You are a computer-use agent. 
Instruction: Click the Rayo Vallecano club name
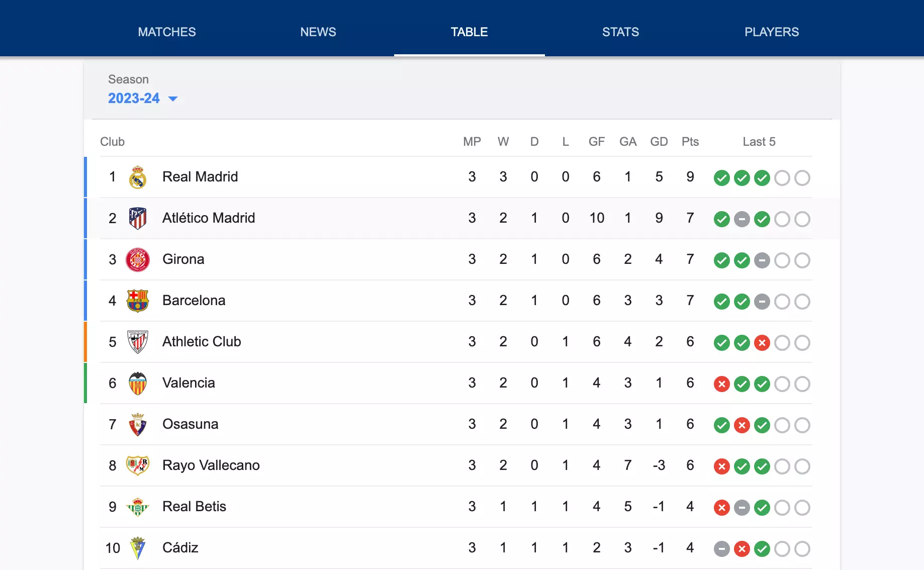(x=211, y=465)
